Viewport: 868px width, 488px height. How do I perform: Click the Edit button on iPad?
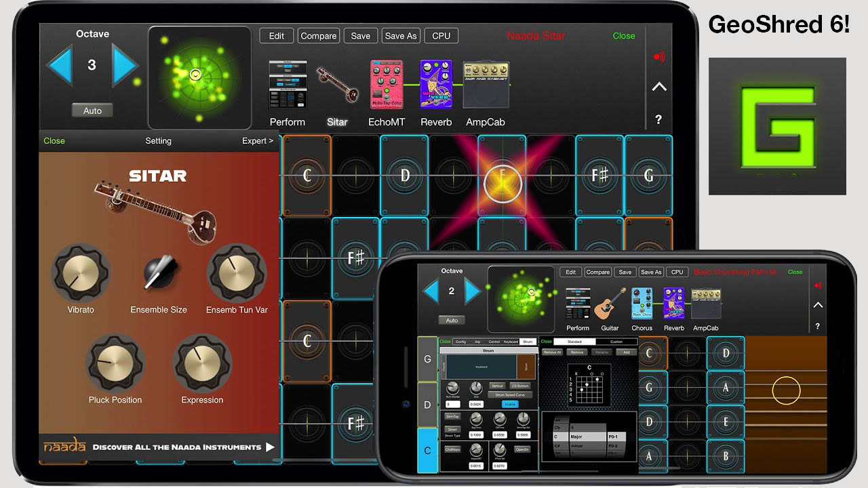277,36
